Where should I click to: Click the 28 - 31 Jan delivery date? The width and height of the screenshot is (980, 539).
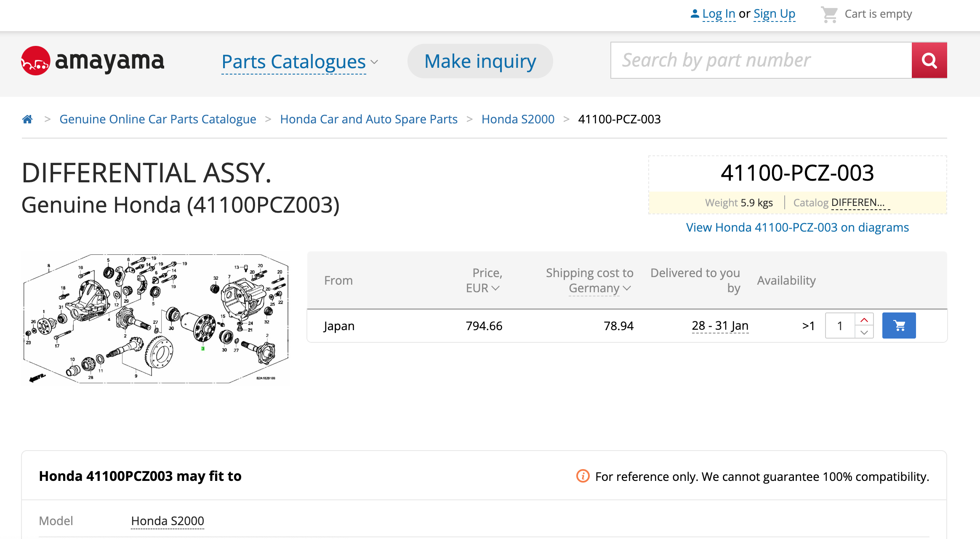pos(720,326)
